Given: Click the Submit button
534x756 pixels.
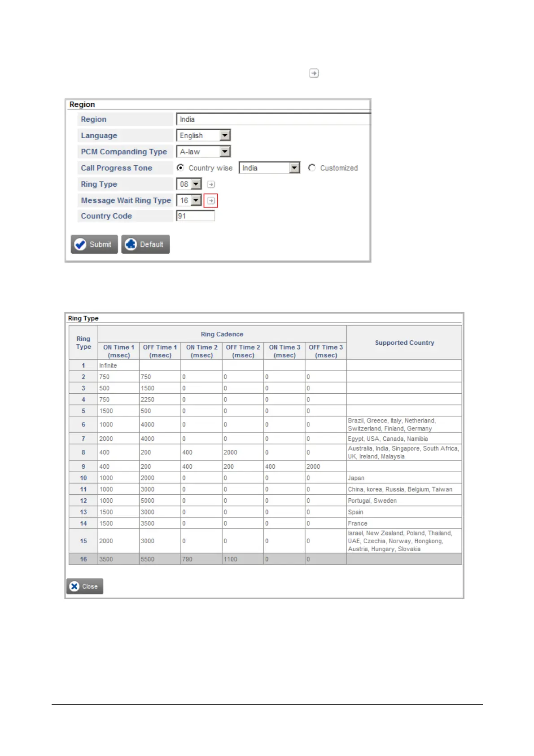Looking at the screenshot, I should [x=94, y=244].
